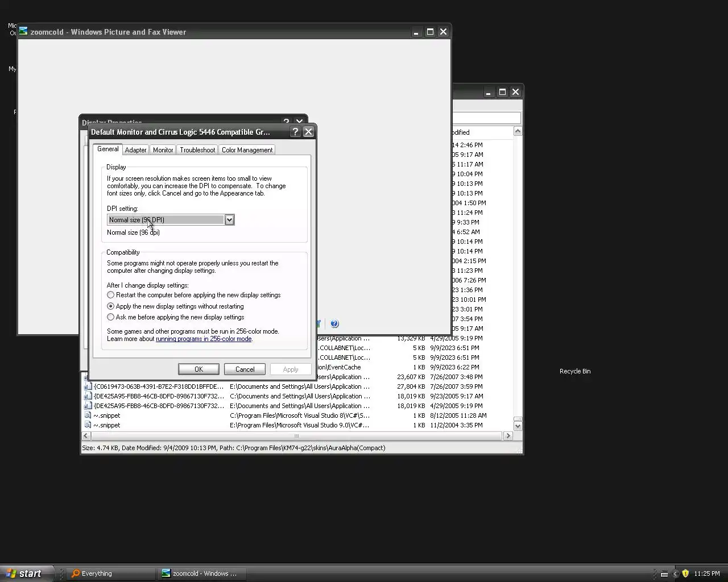Click the security shield icon in system tray
Screen dimensions: 728x582
click(x=685, y=573)
